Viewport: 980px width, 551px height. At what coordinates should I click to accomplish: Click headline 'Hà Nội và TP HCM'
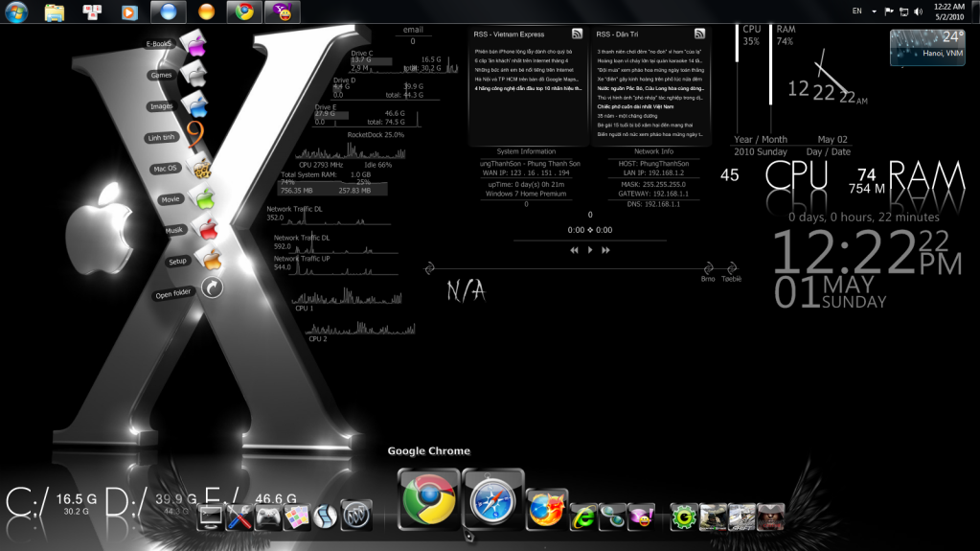tap(526, 80)
